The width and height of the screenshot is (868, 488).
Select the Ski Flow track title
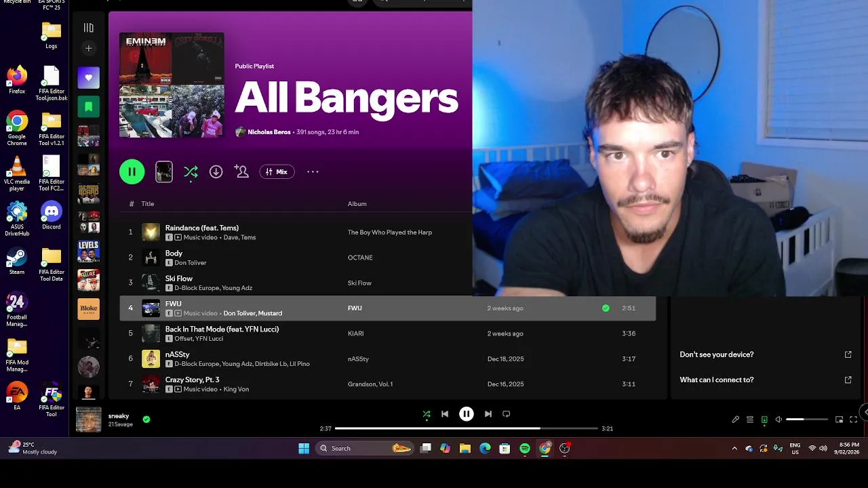click(x=179, y=279)
